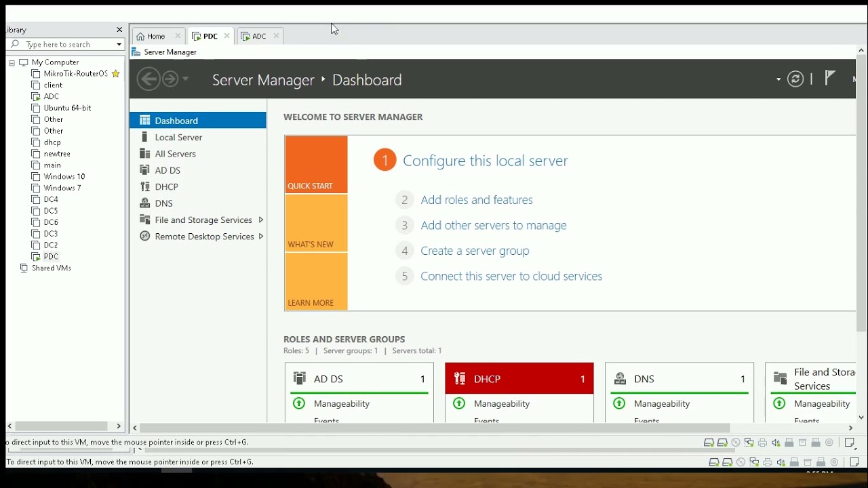Click Manageability in the DHCP tile

[x=502, y=404]
